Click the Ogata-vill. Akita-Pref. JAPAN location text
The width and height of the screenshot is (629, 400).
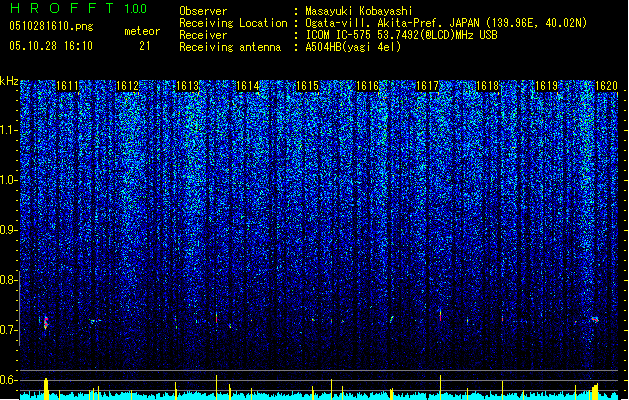click(x=446, y=23)
